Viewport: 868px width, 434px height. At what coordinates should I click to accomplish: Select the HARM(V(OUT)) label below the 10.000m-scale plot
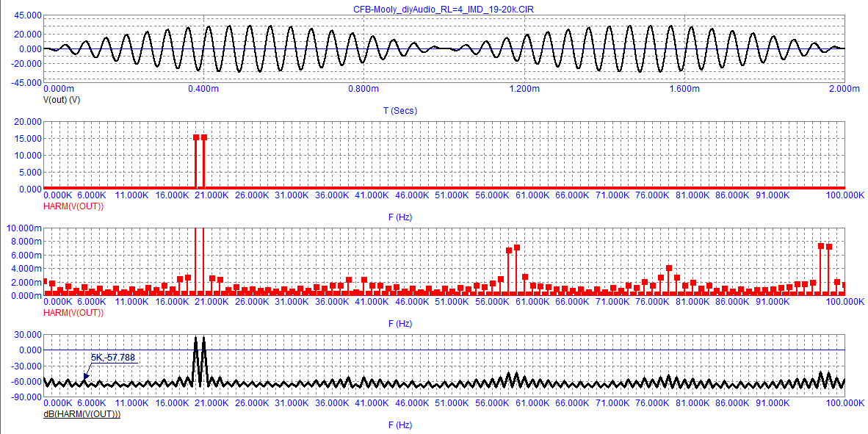pos(73,313)
